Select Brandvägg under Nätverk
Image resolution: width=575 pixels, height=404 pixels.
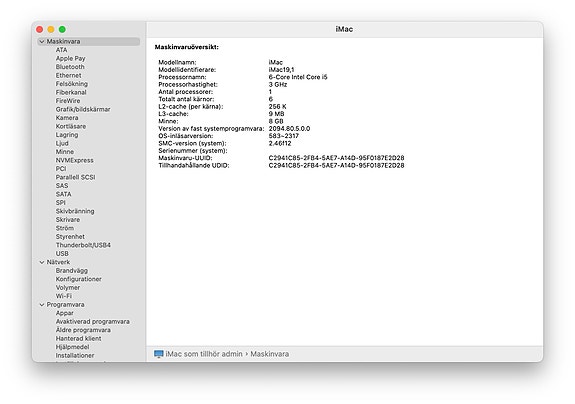click(x=72, y=271)
